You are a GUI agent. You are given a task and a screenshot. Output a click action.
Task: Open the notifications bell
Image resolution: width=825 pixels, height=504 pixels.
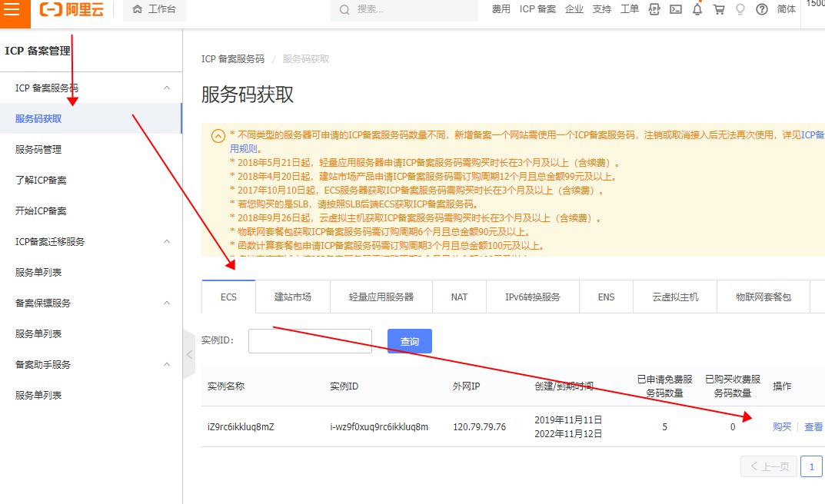point(697,9)
